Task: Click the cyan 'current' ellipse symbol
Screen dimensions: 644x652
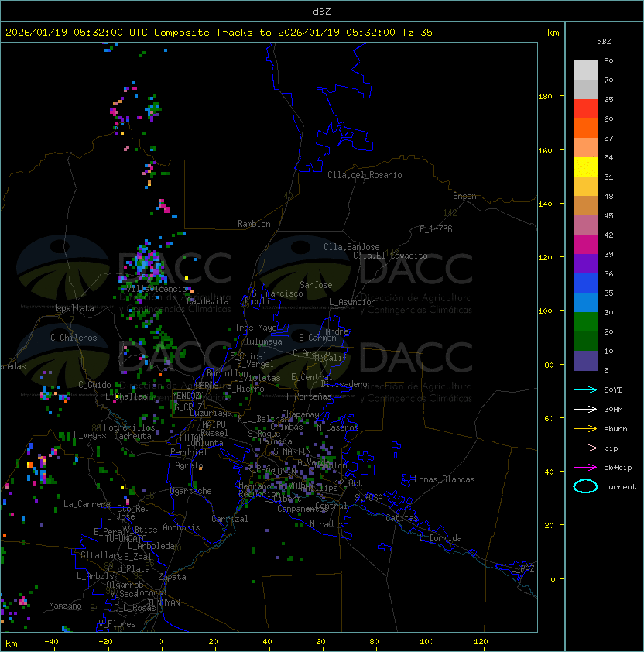Action: pyautogui.click(x=585, y=486)
